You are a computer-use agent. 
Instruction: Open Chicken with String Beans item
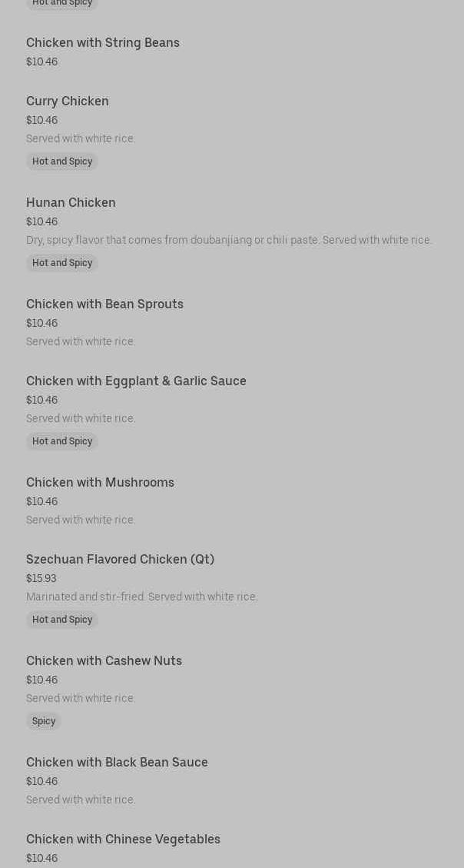click(103, 43)
